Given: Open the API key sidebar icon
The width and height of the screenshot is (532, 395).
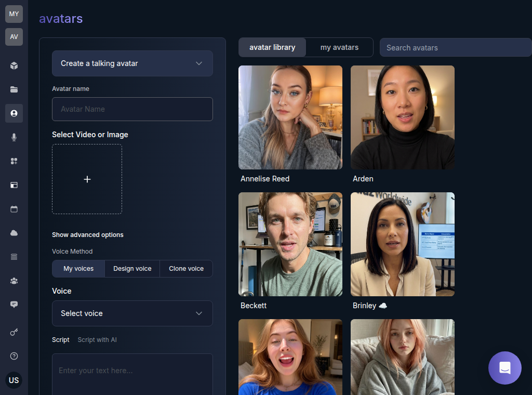Looking at the screenshot, I should click(x=14, y=332).
